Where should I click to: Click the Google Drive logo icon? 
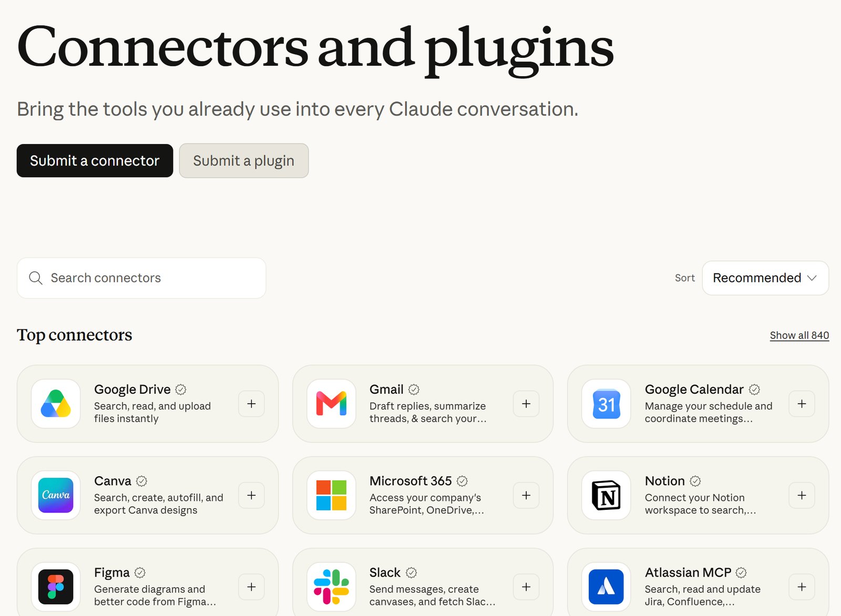(56, 404)
